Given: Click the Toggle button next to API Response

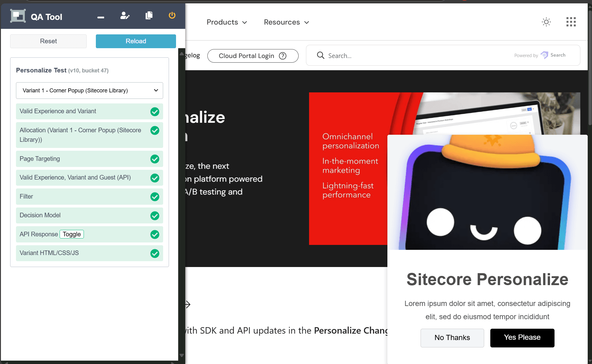Looking at the screenshot, I should click(72, 234).
